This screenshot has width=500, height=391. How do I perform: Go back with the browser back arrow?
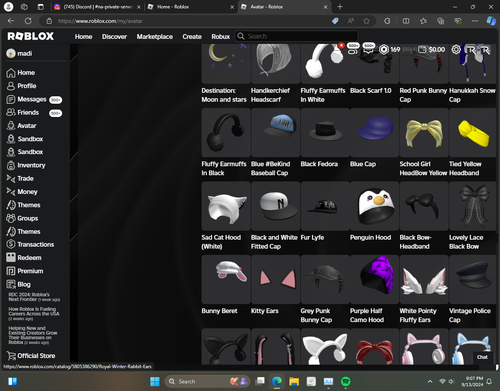[11, 21]
